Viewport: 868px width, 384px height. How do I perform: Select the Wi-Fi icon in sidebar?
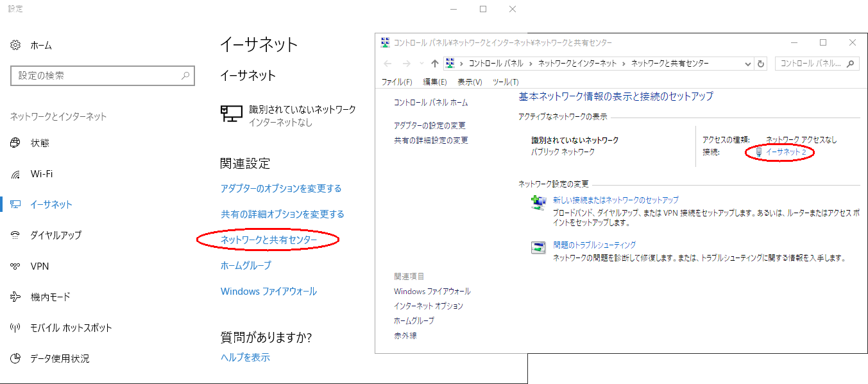pos(15,174)
